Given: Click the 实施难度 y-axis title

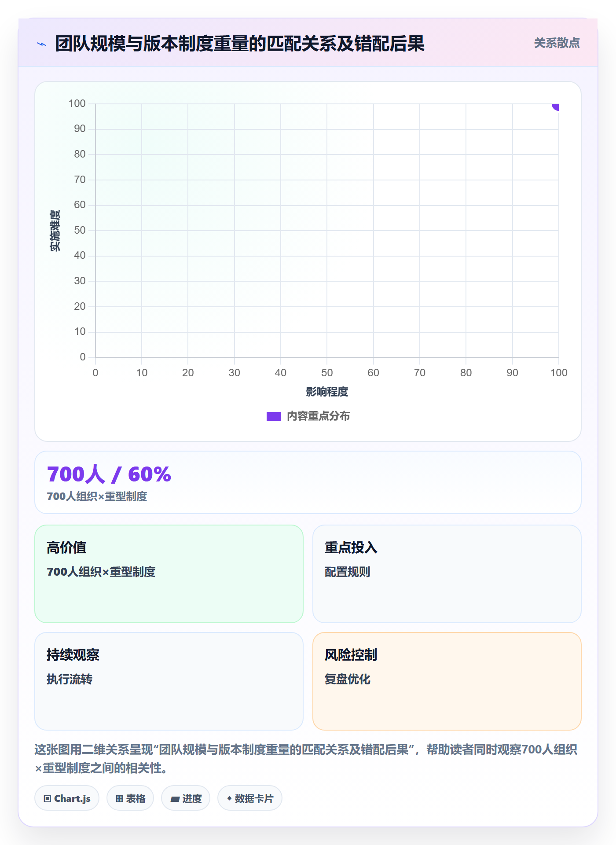Looking at the screenshot, I should 55,231.
